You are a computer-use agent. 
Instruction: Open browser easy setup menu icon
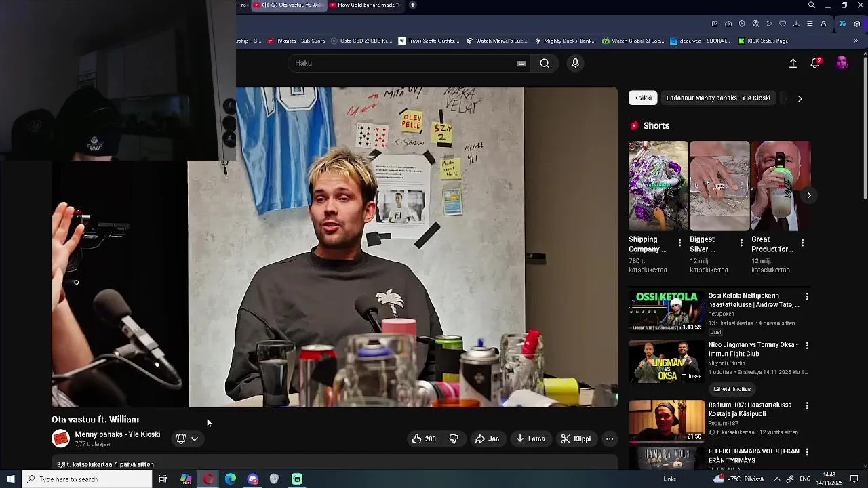coord(810,24)
